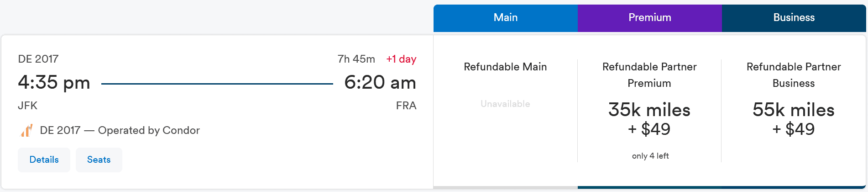Viewport: 868px width, 192px height.
Task: Click the Unavailable Refundable Main fare
Action: click(x=505, y=104)
